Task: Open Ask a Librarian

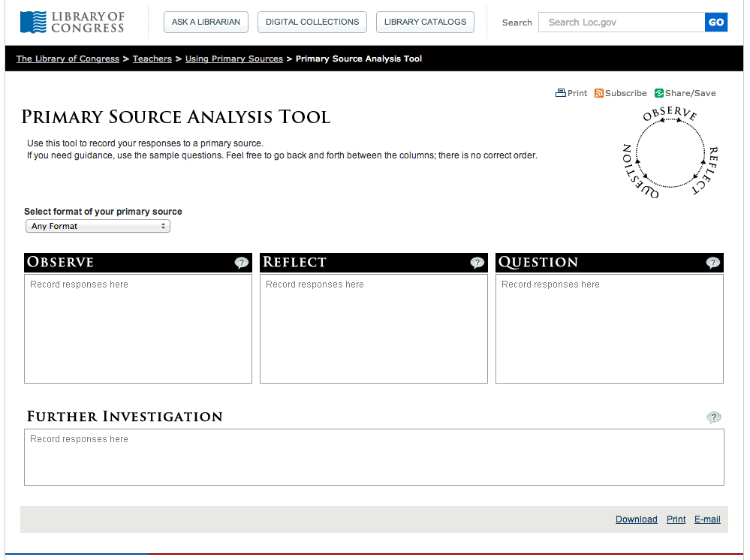Action: click(x=206, y=22)
